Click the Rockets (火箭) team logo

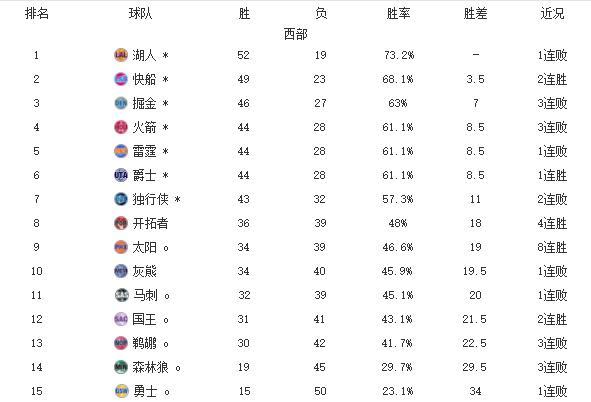121,127
